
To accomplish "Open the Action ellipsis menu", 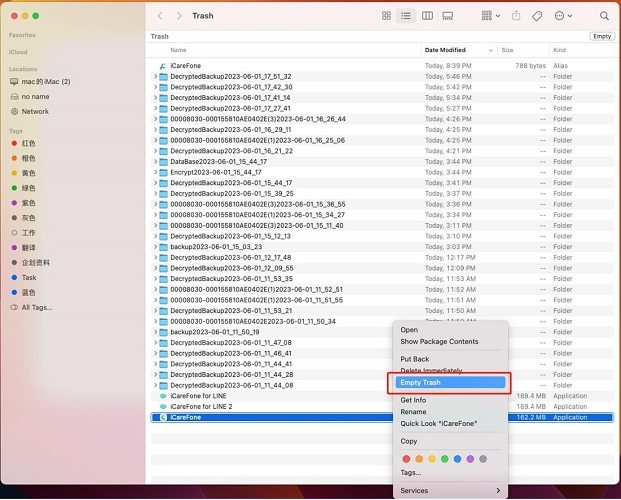I will point(563,16).
